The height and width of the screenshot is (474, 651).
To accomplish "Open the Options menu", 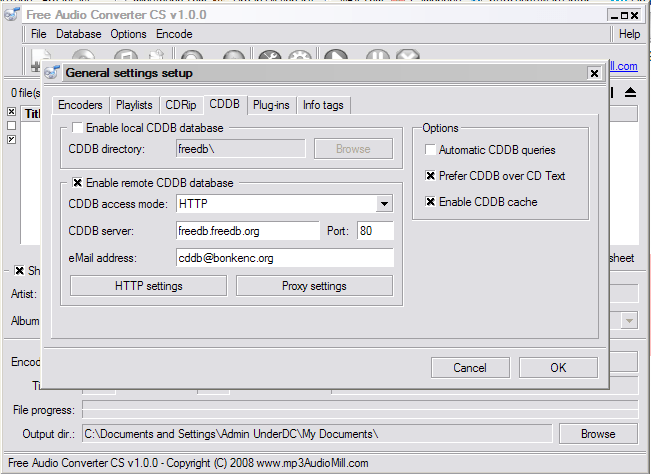I will click(128, 34).
